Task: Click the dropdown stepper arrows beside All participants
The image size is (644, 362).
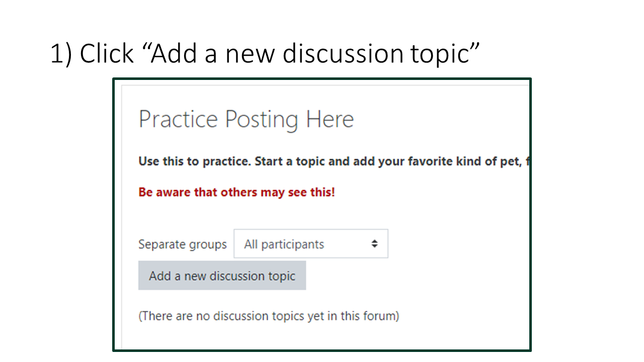Action: click(x=375, y=243)
